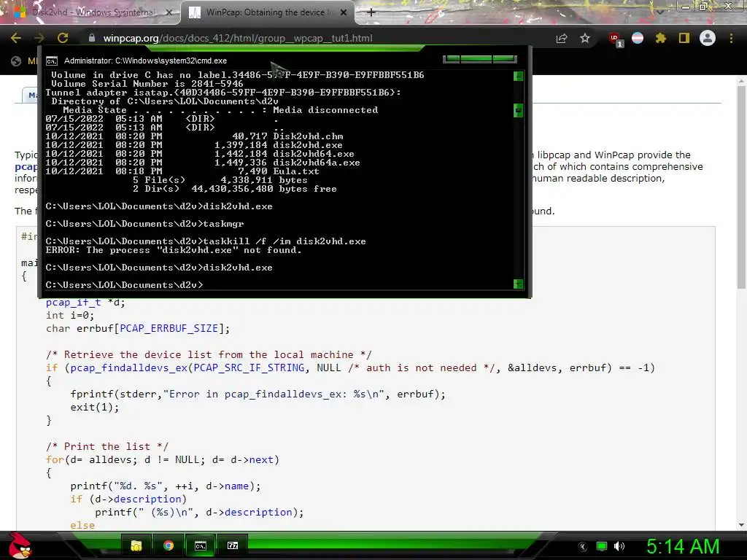Click cmd scrollbar down arrow
747x560 pixels.
(x=519, y=284)
